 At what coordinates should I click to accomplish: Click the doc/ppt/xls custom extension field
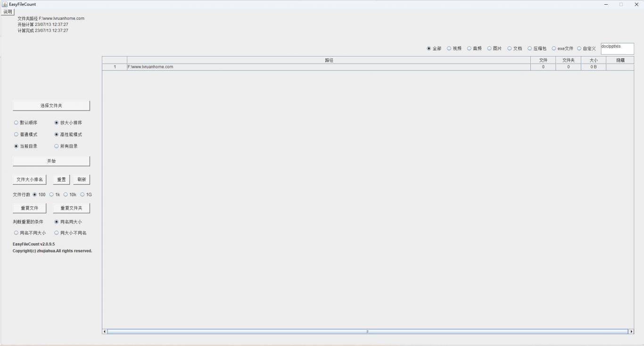(617, 49)
